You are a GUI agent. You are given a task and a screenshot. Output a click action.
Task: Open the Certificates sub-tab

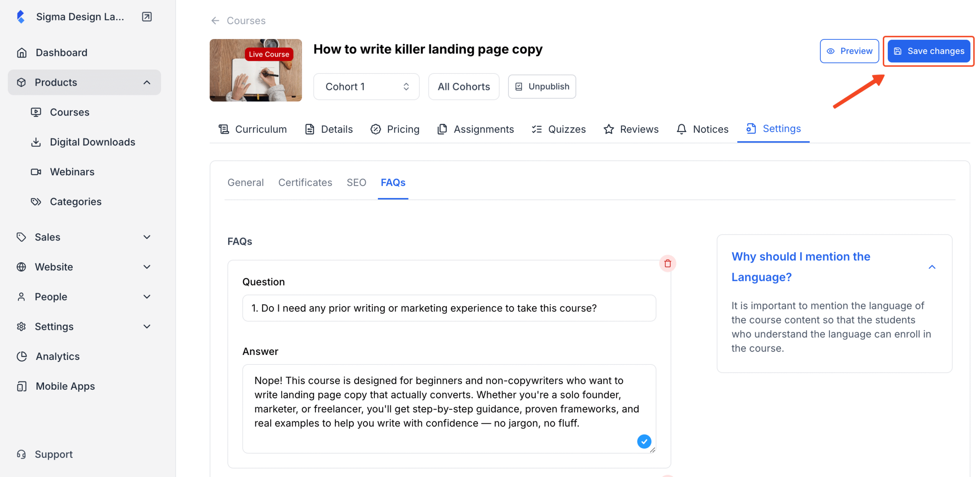pyautogui.click(x=305, y=183)
